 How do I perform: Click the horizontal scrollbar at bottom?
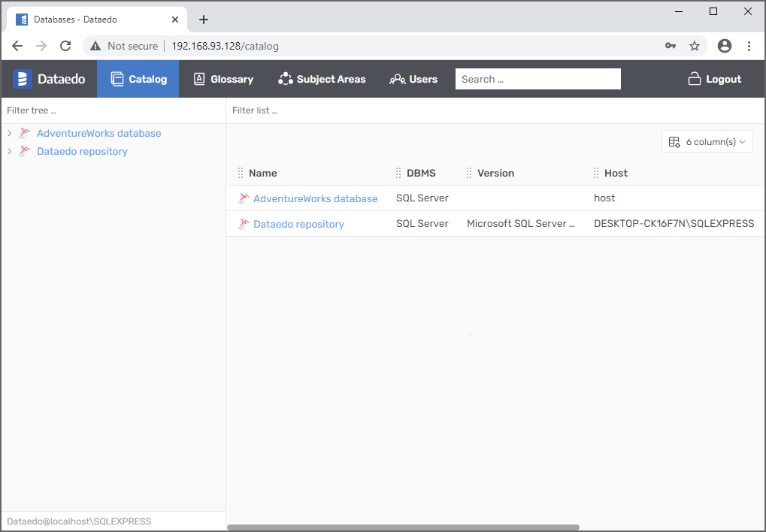pos(403,527)
